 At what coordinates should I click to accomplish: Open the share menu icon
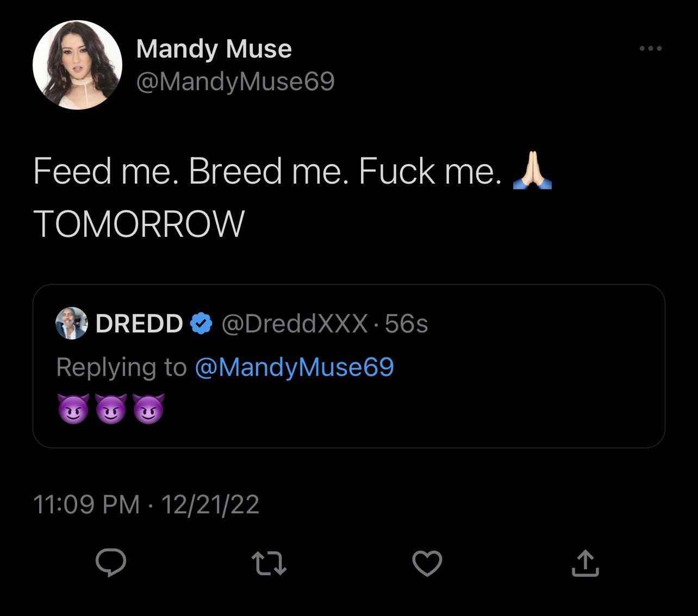tap(585, 563)
